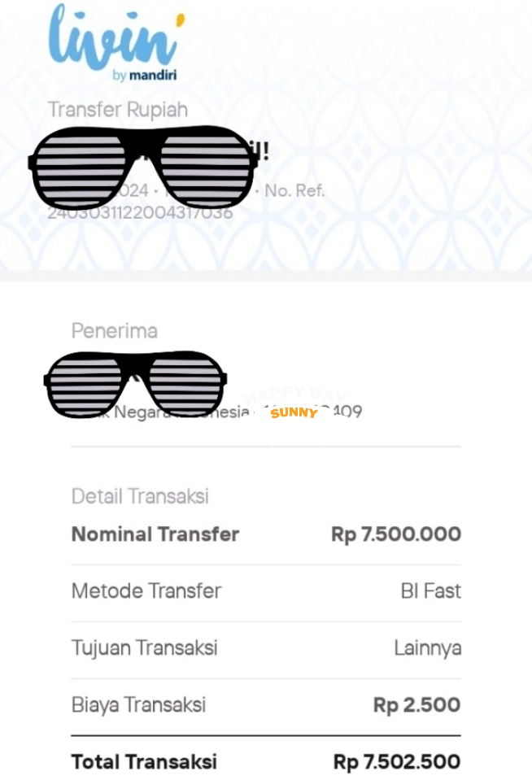Image resolution: width=532 pixels, height=780 pixels.
Task: Select the Metode Transfer row label
Action: point(146,591)
